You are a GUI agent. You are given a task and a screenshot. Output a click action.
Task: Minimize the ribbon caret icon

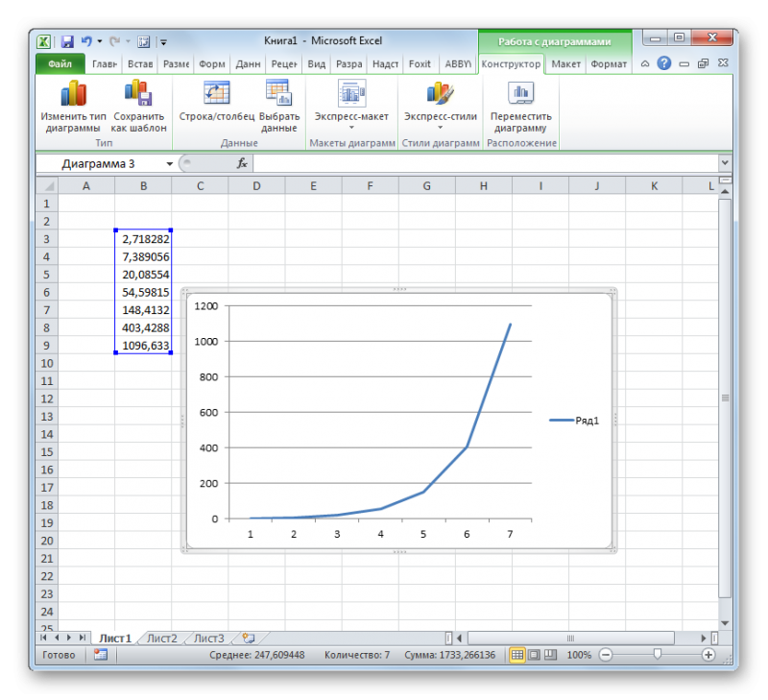click(x=645, y=63)
